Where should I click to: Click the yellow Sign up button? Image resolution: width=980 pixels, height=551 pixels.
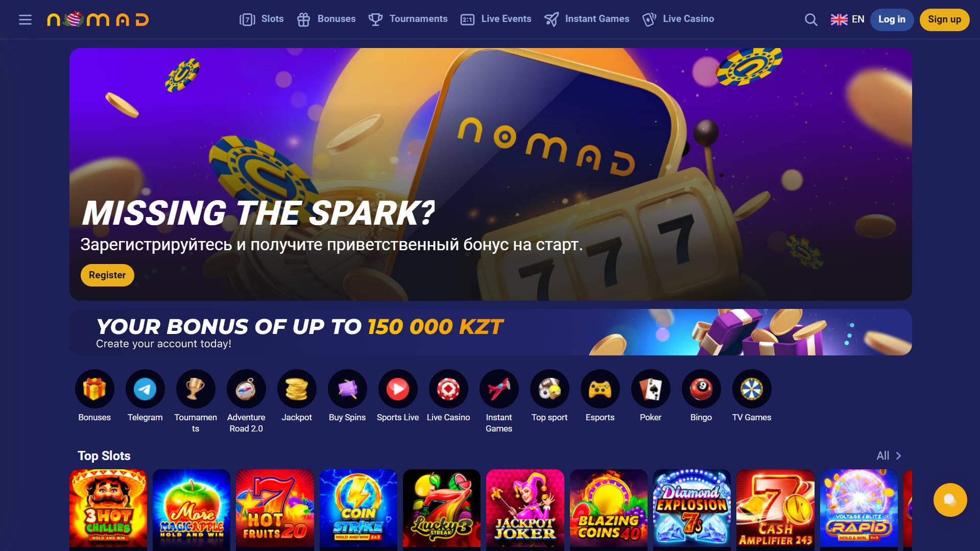[944, 19]
